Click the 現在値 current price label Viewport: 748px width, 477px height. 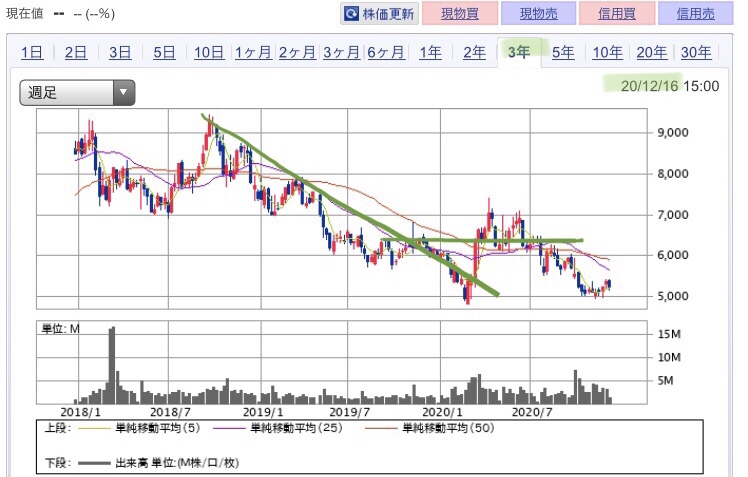click(24, 13)
